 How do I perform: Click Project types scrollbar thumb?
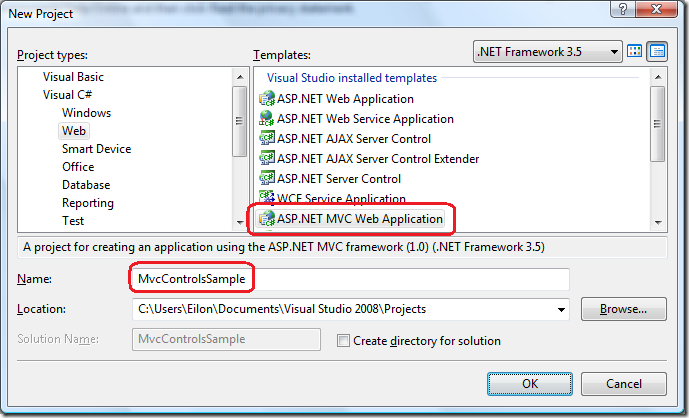tap(239, 121)
